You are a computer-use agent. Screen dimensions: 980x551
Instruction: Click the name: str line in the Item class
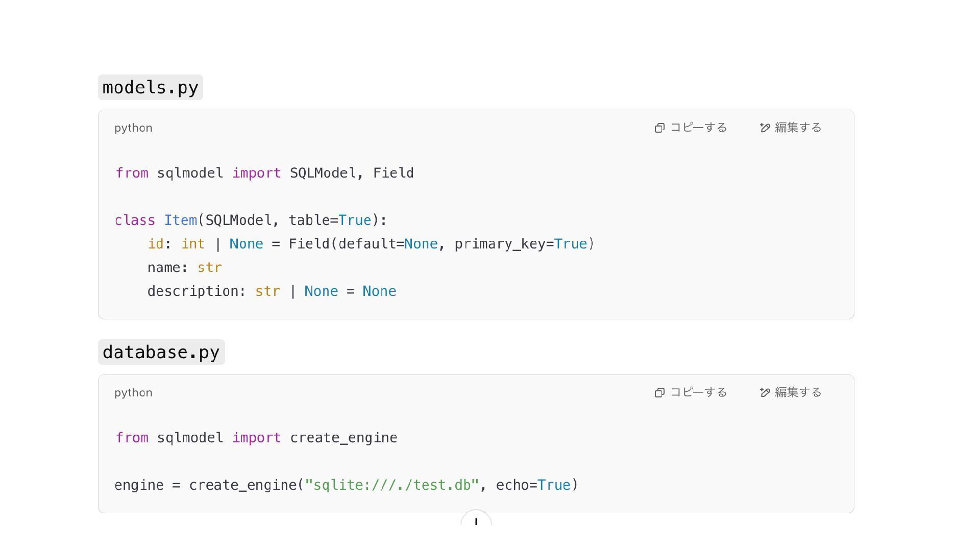(x=184, y=268)
